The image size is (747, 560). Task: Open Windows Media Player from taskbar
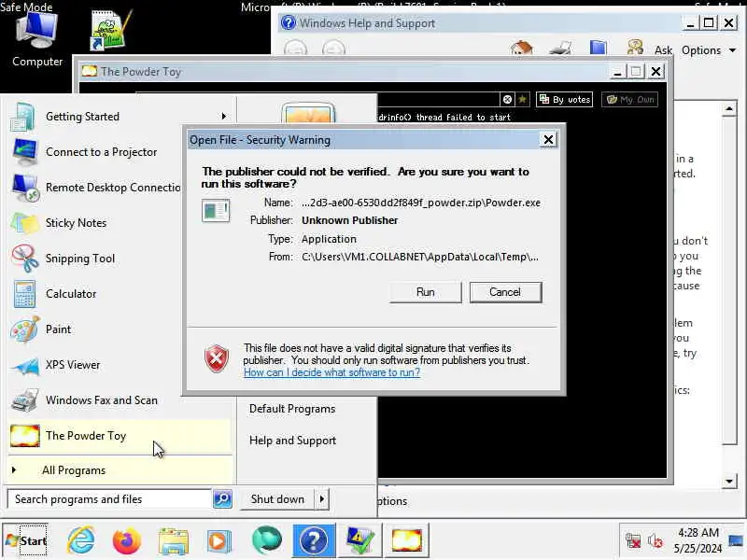coord(219,541)
